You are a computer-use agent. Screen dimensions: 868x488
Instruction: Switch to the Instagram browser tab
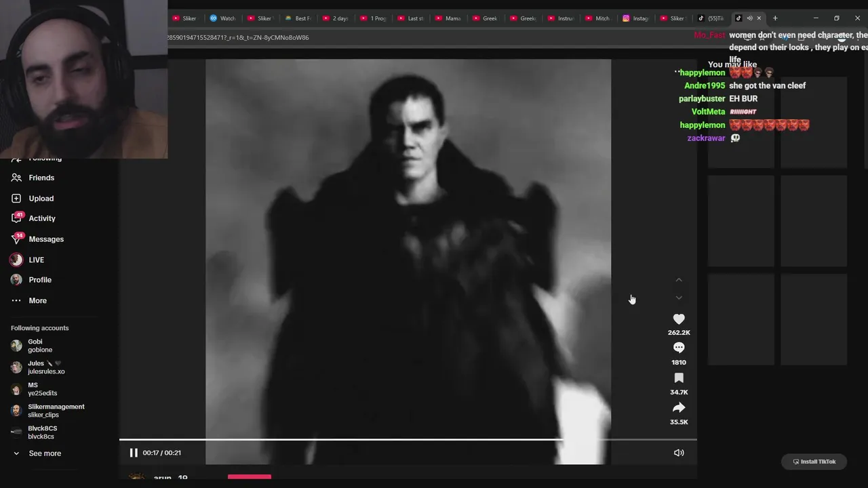635,18
